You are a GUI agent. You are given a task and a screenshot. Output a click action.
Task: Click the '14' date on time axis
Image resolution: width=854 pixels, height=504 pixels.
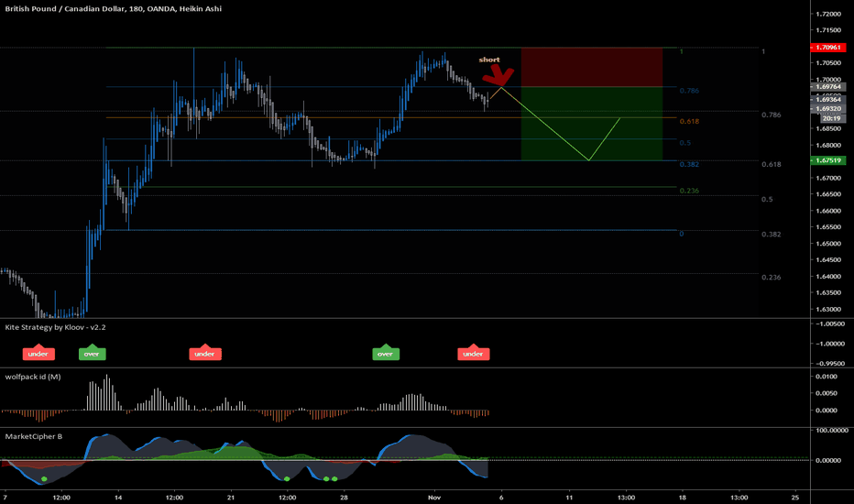pos(118,498)
